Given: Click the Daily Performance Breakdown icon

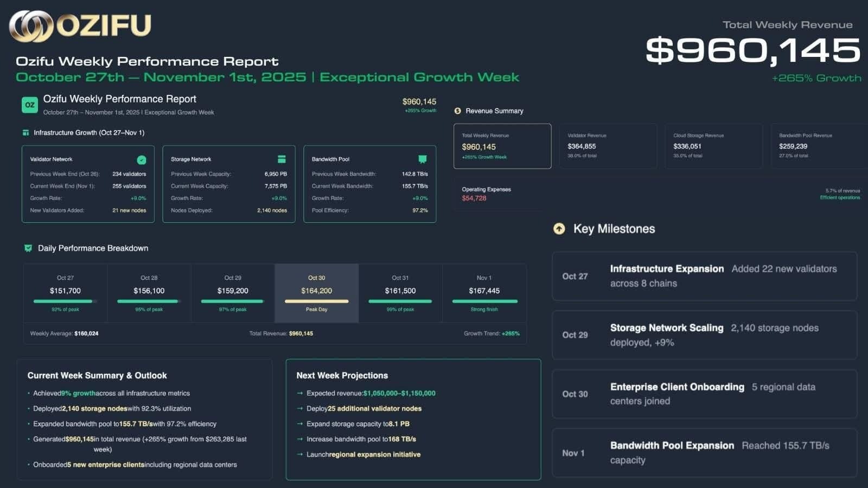Looking at the screenshot, I should [28, 248].
